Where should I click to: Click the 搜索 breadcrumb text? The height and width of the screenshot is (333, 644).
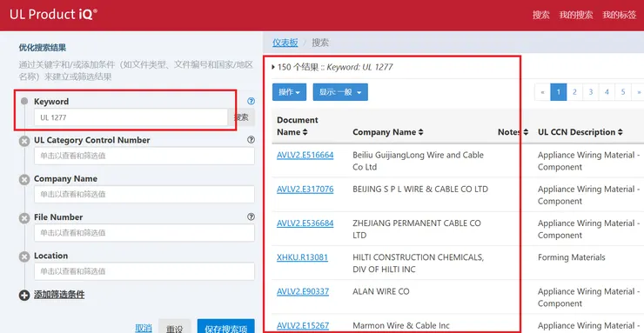click(320, 43)
